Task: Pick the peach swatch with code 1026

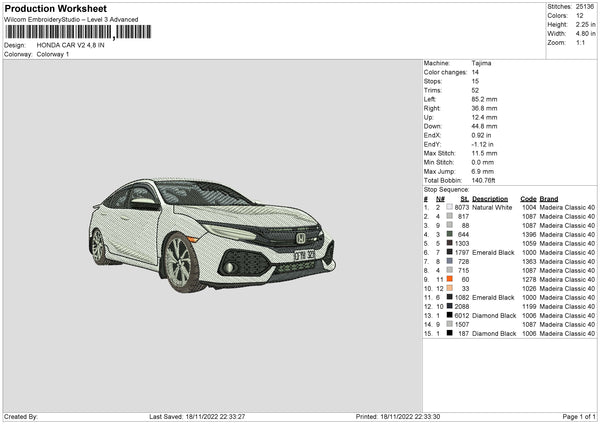Action: 449,288
